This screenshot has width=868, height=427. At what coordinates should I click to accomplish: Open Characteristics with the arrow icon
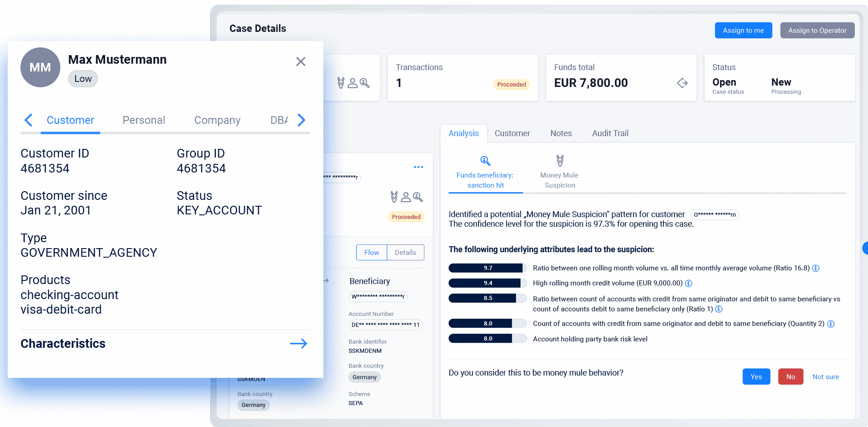[299, 344]
